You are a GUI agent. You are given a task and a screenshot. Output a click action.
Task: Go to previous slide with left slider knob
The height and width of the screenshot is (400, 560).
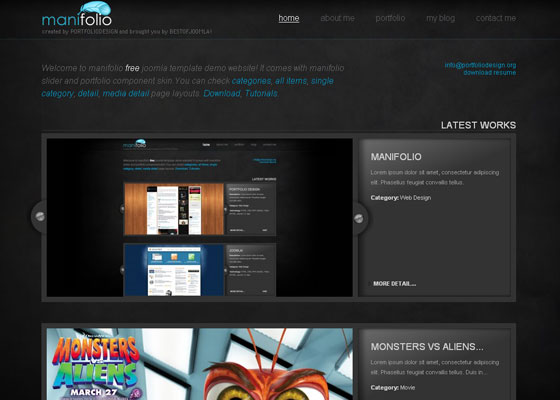40,216
